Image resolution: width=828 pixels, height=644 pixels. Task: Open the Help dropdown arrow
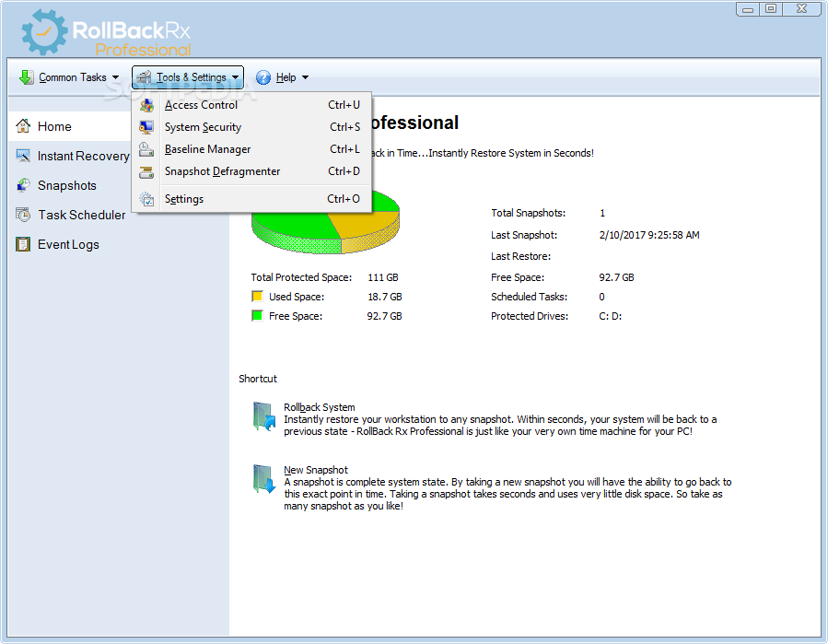[x=305, y=77]
